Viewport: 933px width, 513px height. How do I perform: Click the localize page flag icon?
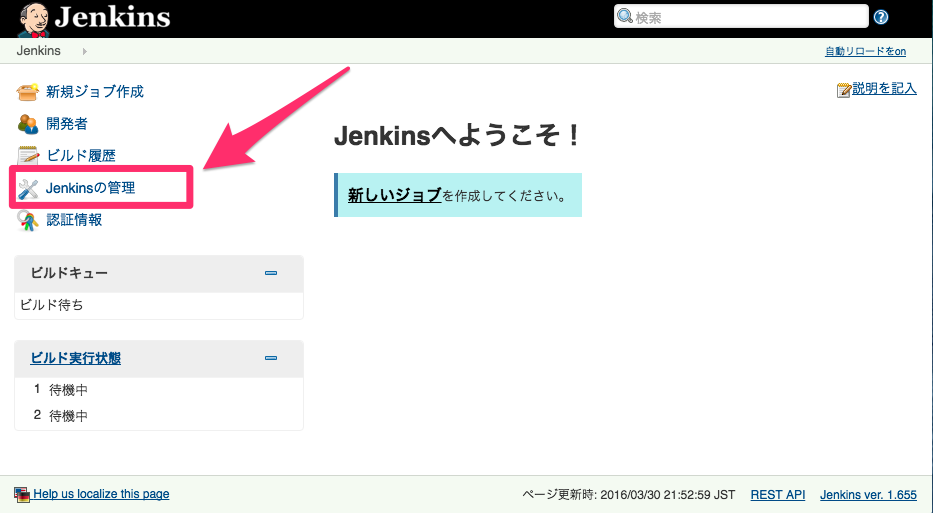[x=22, y=495]
